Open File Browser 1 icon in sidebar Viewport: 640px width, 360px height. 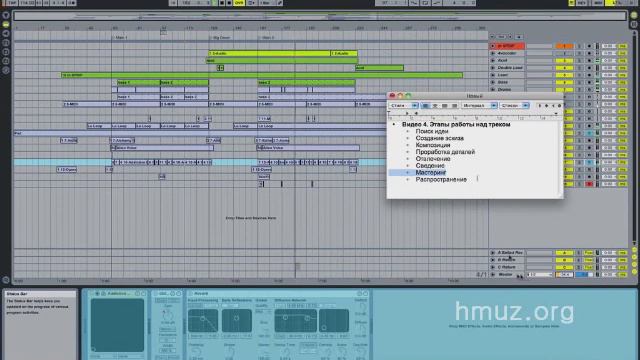pyautogui.click(x=6, y=43)
